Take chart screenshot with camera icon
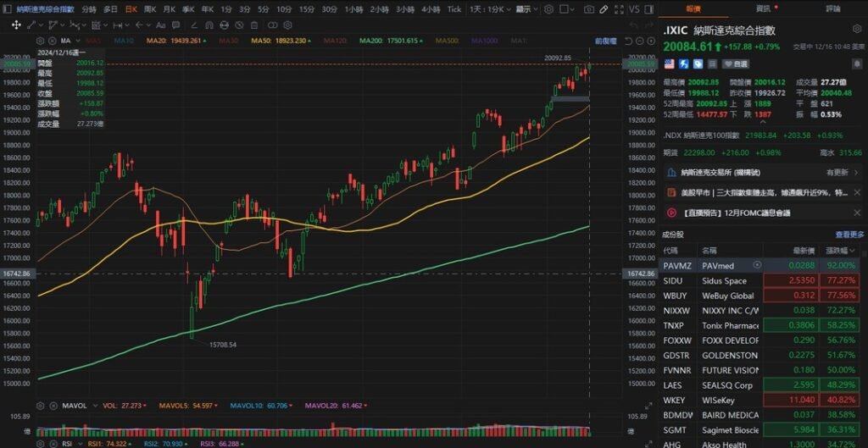Viewport: 868px width, 448px height. [x=589, y=9]
